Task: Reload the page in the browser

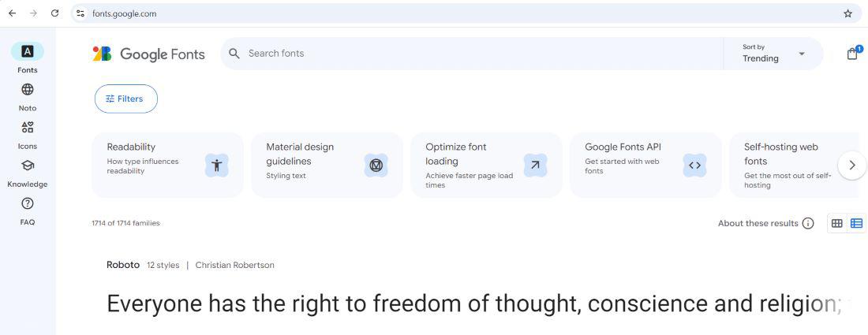Action: 54,13
